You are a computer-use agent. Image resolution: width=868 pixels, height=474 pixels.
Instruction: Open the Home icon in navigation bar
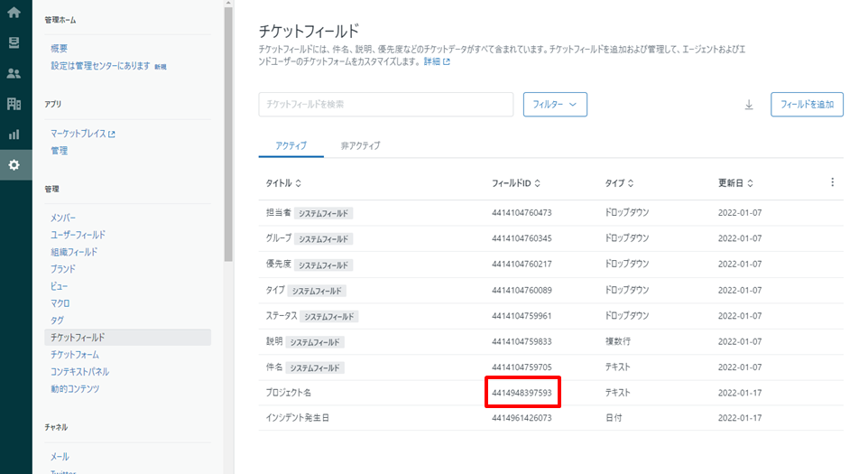[x=14, y=12]
